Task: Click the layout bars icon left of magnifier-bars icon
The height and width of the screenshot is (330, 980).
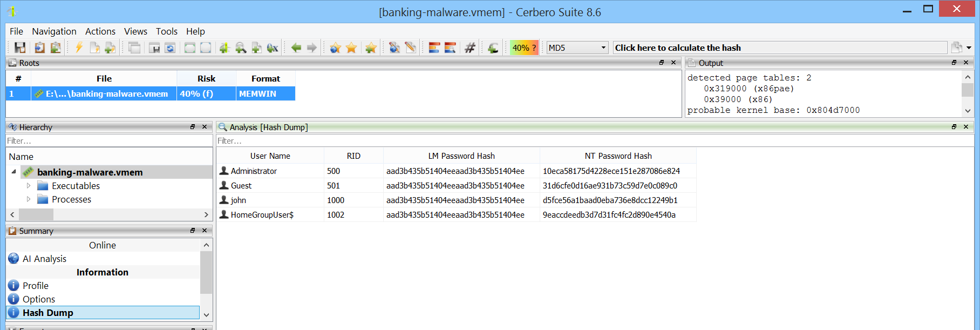Action: click(434, 48)
